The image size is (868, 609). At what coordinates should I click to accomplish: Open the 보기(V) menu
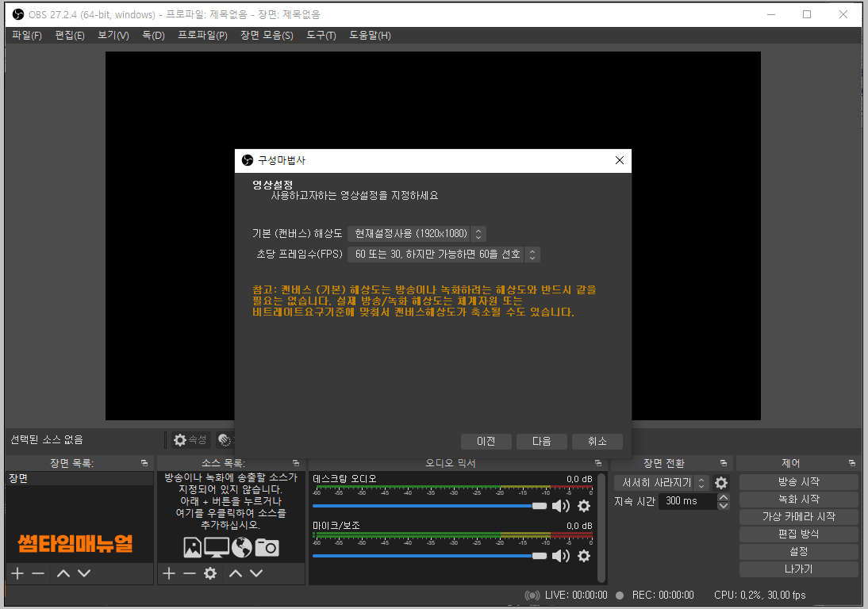click(x=113, y=36)
